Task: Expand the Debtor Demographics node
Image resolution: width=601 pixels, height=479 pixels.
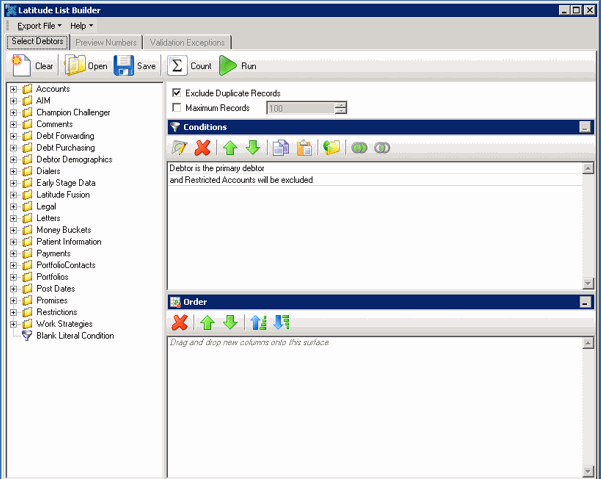Action: click(13, 160)
